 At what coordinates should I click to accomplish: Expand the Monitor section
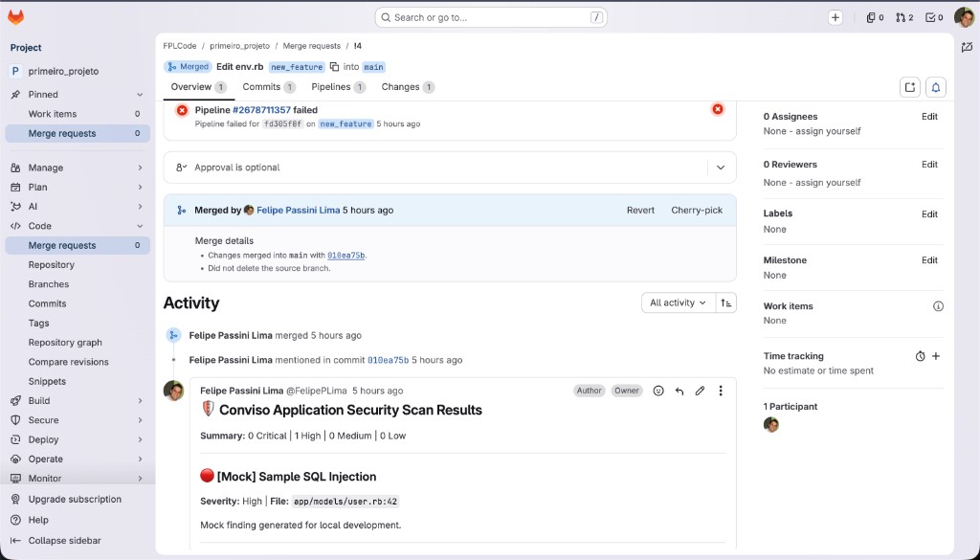140,478
